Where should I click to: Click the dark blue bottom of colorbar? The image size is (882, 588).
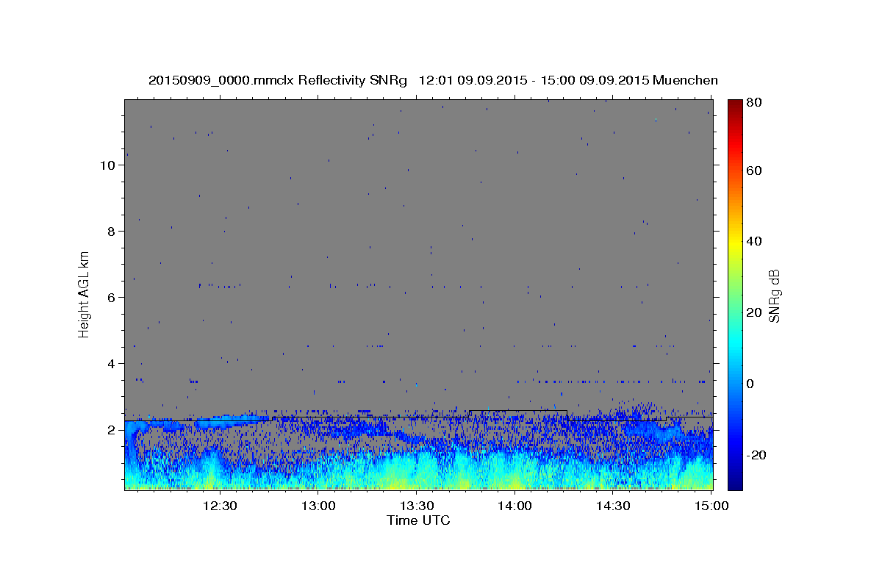tap(735, 481)
